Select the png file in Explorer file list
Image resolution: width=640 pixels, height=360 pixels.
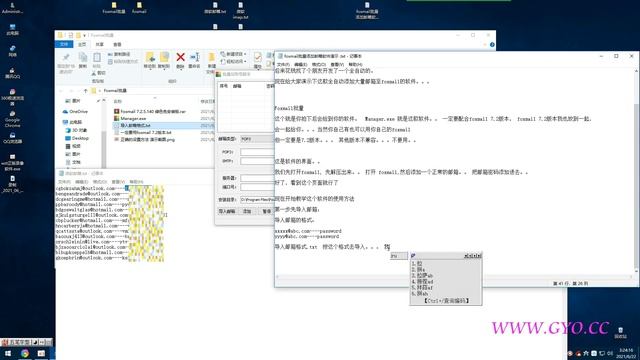(144, 140)
